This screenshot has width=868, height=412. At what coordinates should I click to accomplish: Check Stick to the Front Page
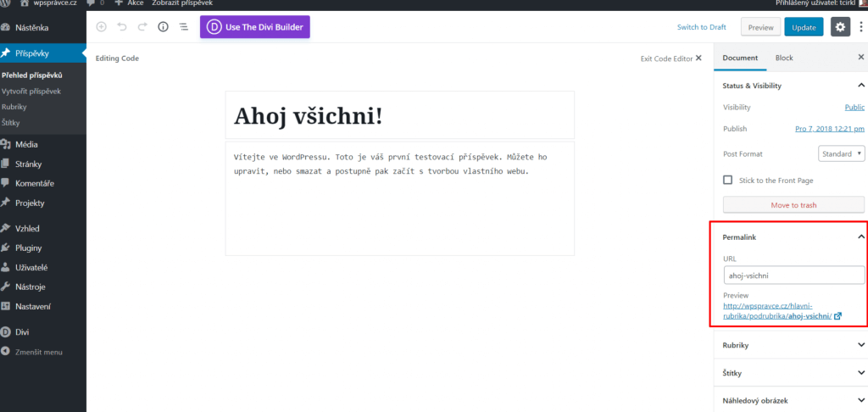728,180
